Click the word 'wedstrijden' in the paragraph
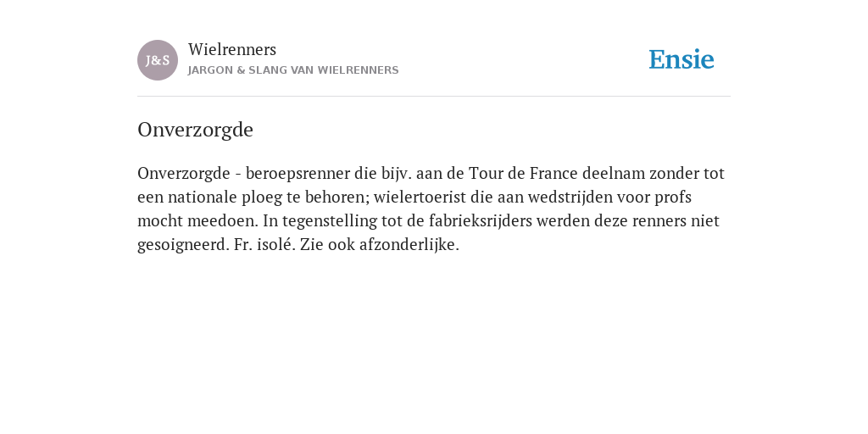Viewport: 868px width, 434px height. click(571, 197)
